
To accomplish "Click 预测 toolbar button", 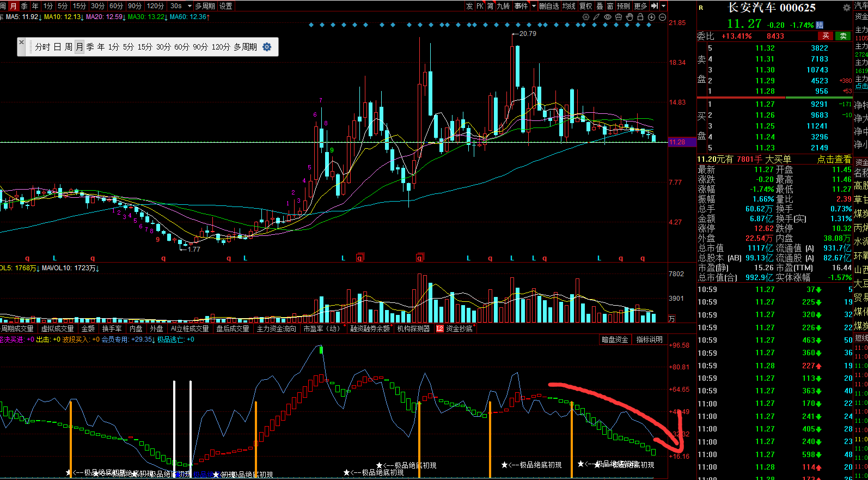I will (x=624, y=6).
